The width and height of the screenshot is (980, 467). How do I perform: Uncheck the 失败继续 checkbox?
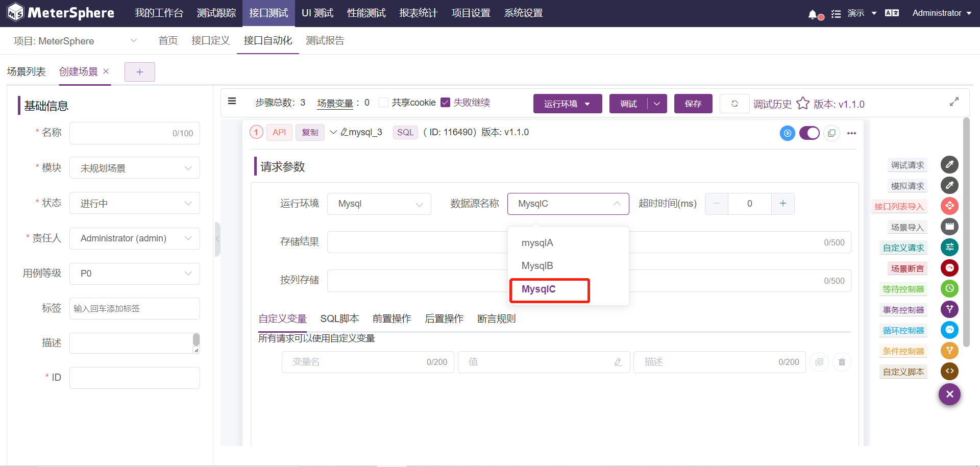(x=445, y=102)
